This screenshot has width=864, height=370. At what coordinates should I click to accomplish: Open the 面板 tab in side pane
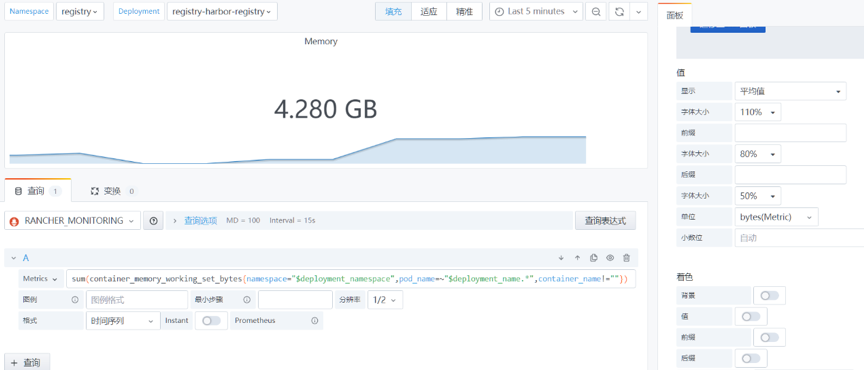(x=674, y=15)
